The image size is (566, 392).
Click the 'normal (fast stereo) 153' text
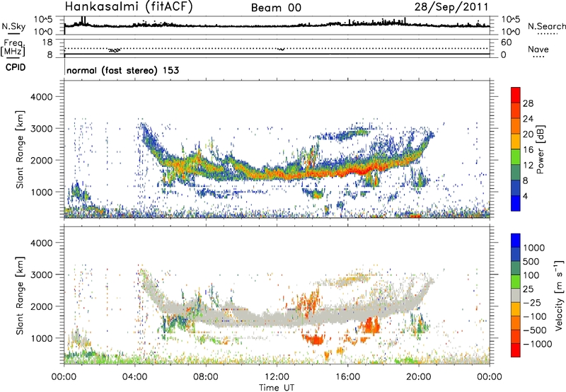122,70
